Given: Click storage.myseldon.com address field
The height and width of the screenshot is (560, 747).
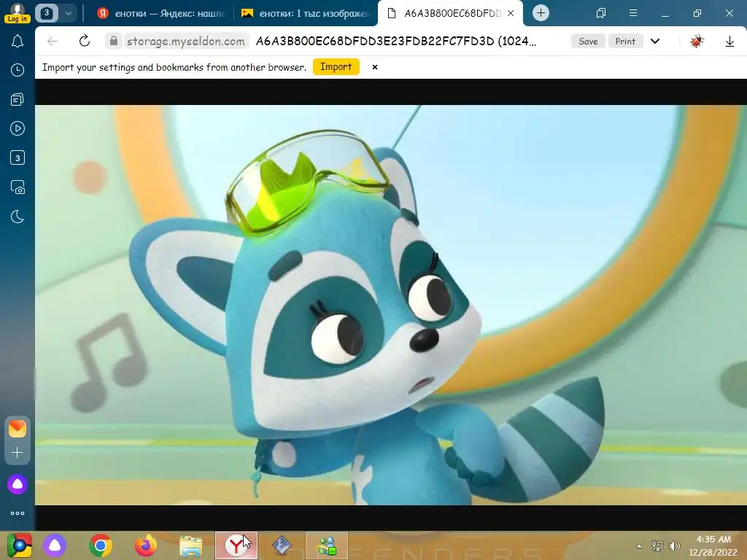Looking at the screenshot, I should click(x=186, y=41).
